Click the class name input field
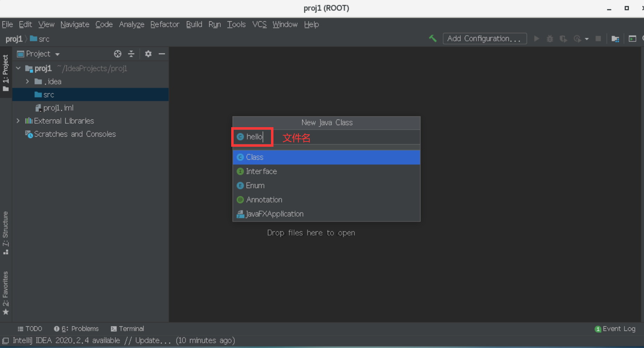The height and width of the screenshot is (348, 644). (327, 137)
